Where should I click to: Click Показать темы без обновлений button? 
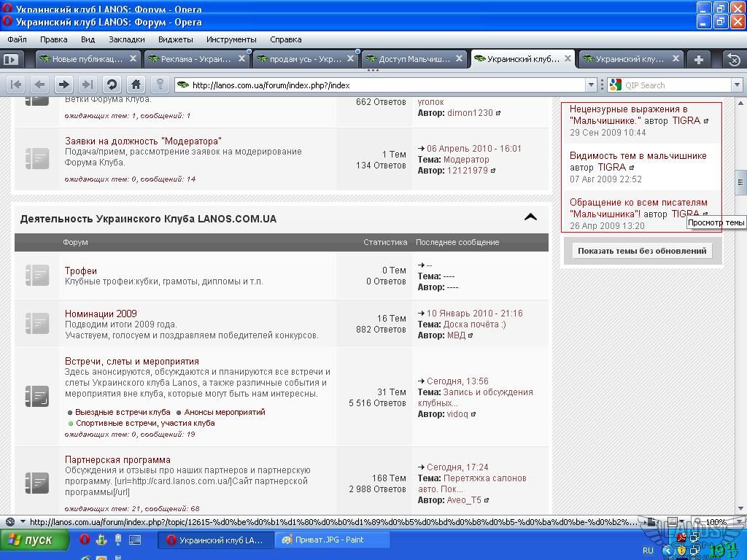(642, 251)
